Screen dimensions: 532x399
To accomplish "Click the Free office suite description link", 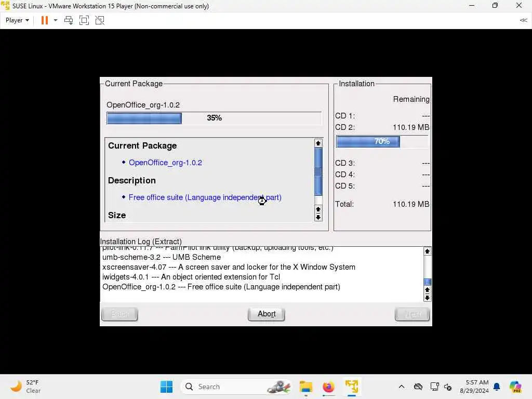I will (205, 197).
